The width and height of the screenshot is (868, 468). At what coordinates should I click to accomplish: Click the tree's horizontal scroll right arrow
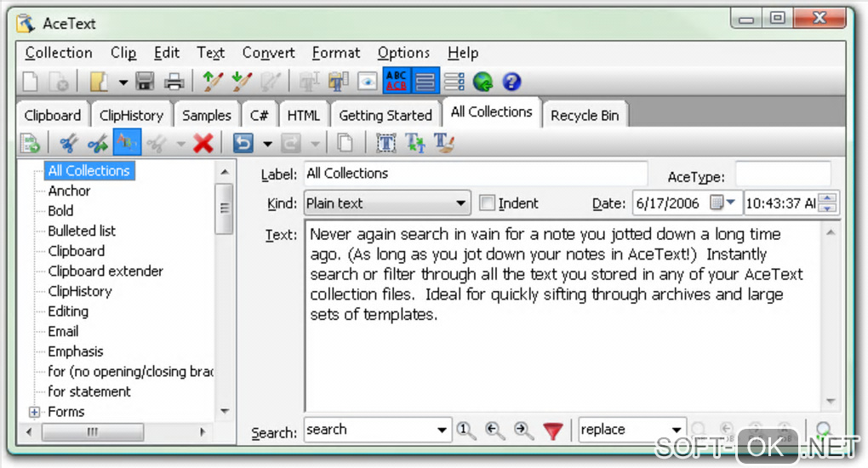tap(203, 432)
